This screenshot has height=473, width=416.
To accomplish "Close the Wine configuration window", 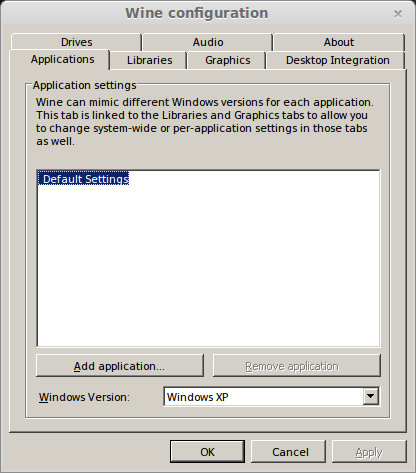I will pos(398,14).
